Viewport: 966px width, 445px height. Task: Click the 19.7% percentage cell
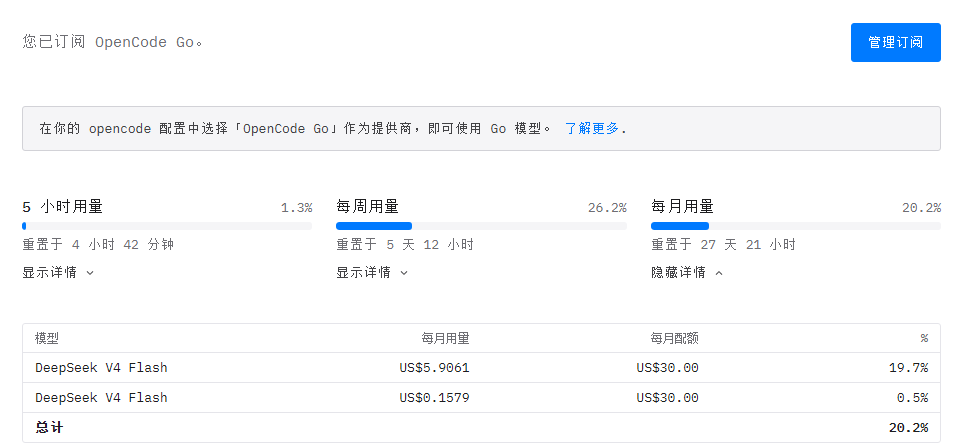pos(909,368)
